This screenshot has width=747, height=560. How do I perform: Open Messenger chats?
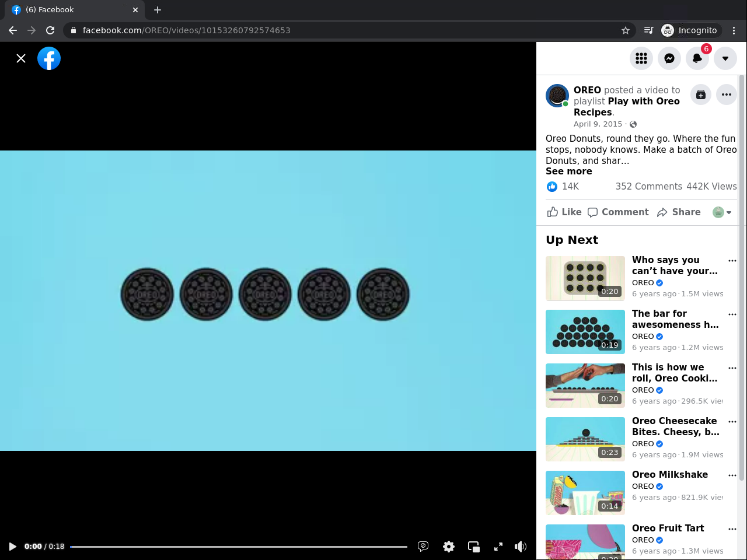[x=669, y=58]
